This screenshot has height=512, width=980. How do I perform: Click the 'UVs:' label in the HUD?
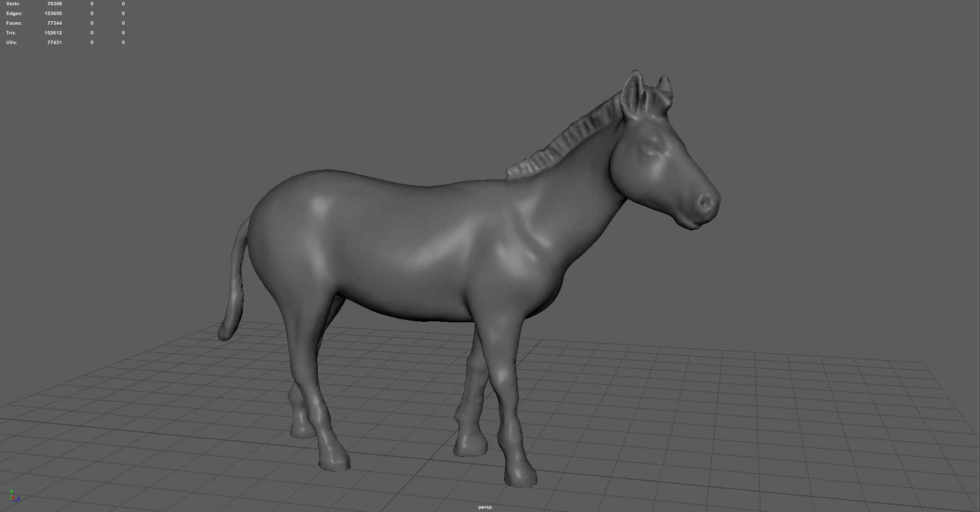pos(12,43)
